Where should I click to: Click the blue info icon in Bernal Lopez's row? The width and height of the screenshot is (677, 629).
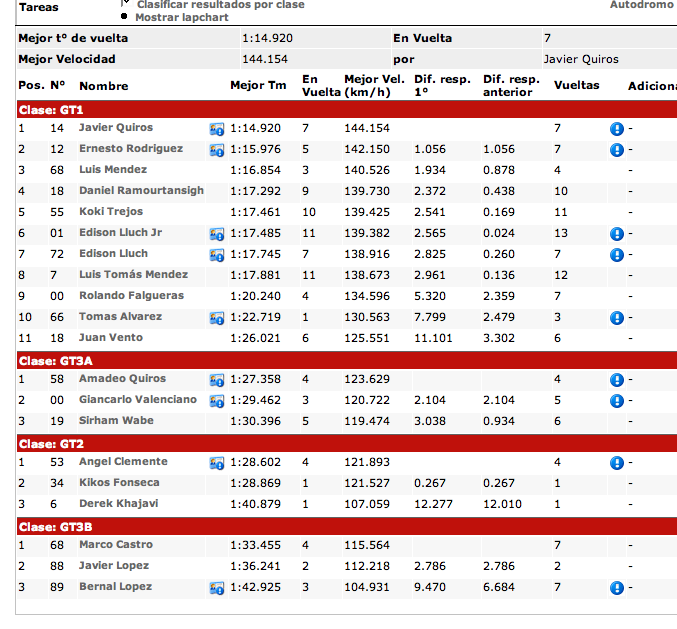[616, 588]
